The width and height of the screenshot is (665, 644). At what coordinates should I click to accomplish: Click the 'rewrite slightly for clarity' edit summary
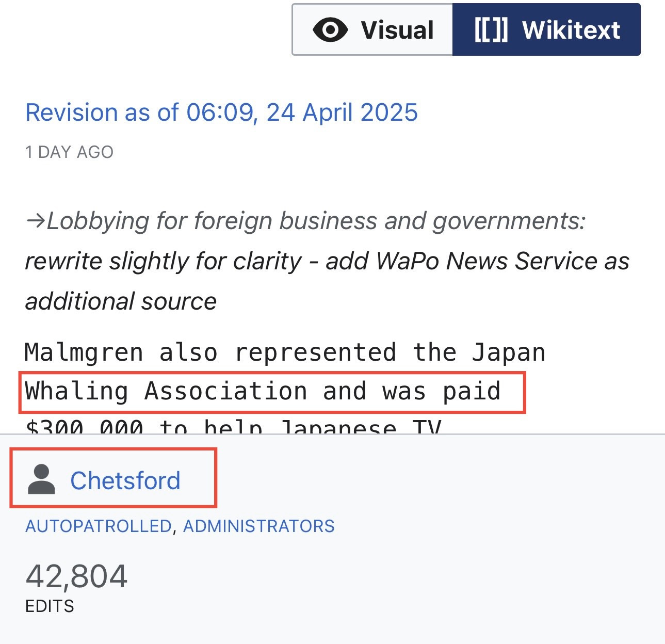coord(163,261)
